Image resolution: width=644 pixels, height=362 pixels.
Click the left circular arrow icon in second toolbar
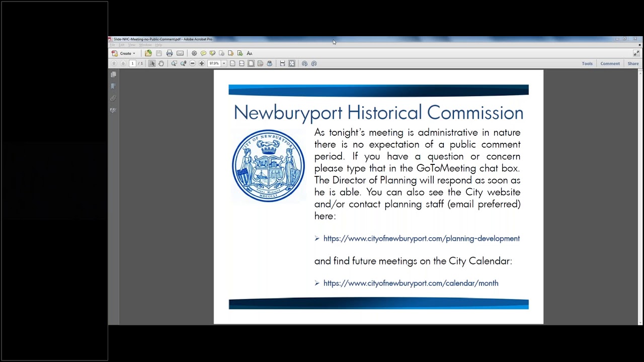[x=304, y=63]
